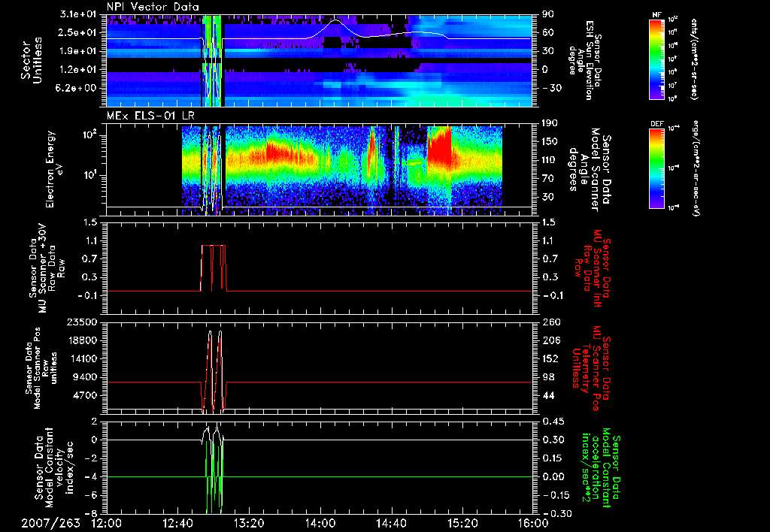Click the '12:00' time tick label
The height and width of the screenshot is (532, 770).
point(107,523)
